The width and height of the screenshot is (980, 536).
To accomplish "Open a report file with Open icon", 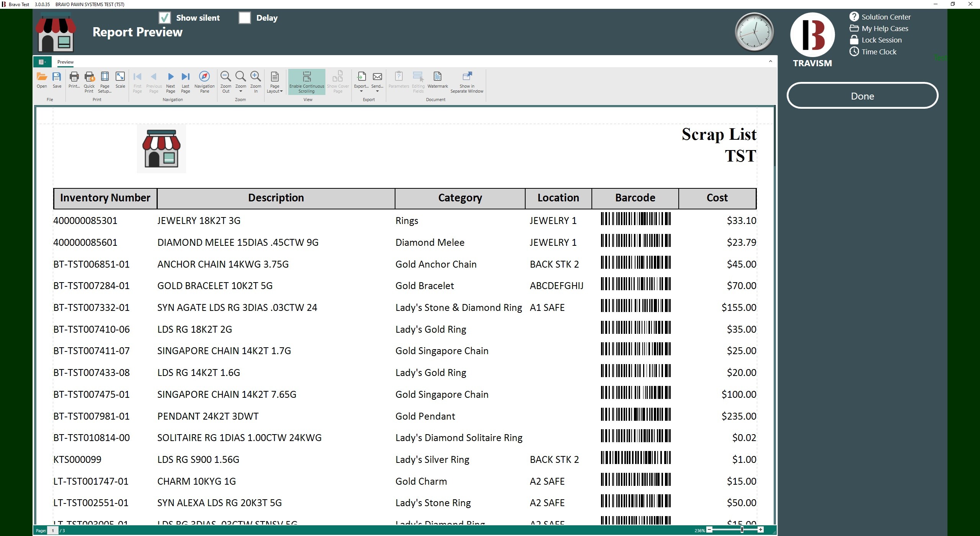I will (42, 80).
